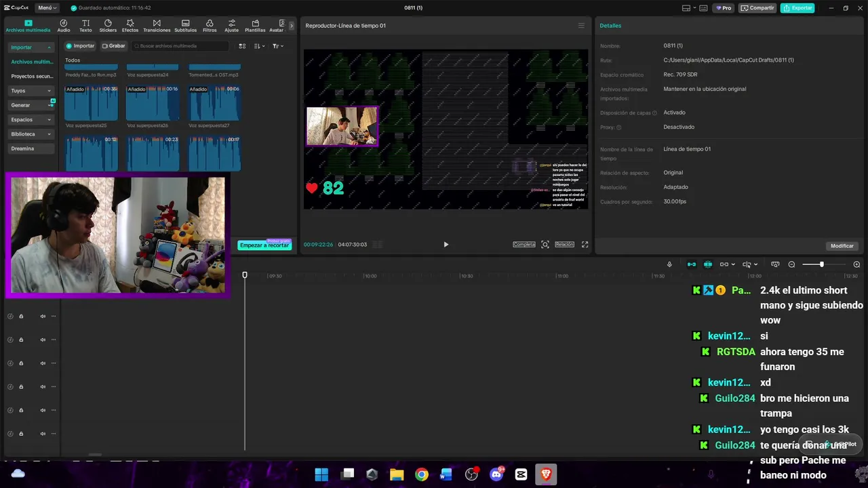
Task: Click the info icon next to Proxy
Action: pyautogui.click(x=618, y=127)
